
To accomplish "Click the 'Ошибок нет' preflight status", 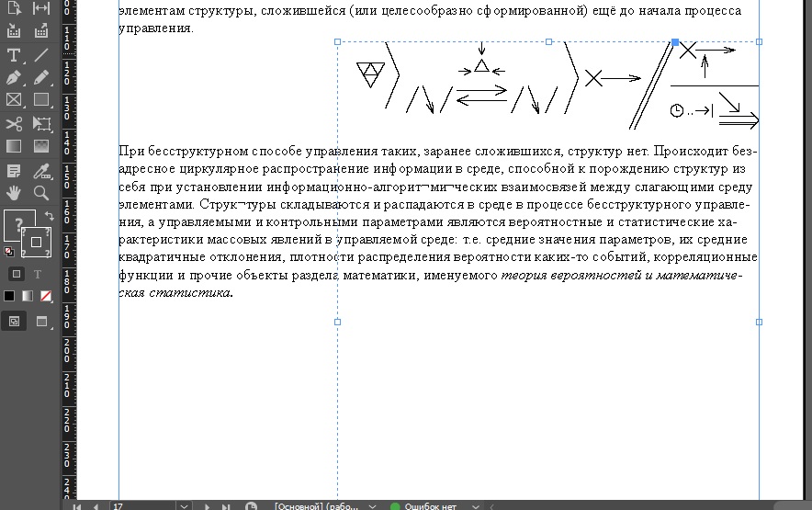I will click(430, 506).
